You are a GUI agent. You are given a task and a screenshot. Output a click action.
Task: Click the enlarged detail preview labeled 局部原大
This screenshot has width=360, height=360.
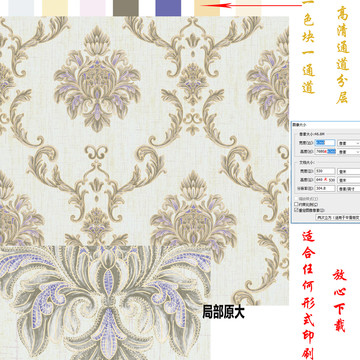coord(105,303)
